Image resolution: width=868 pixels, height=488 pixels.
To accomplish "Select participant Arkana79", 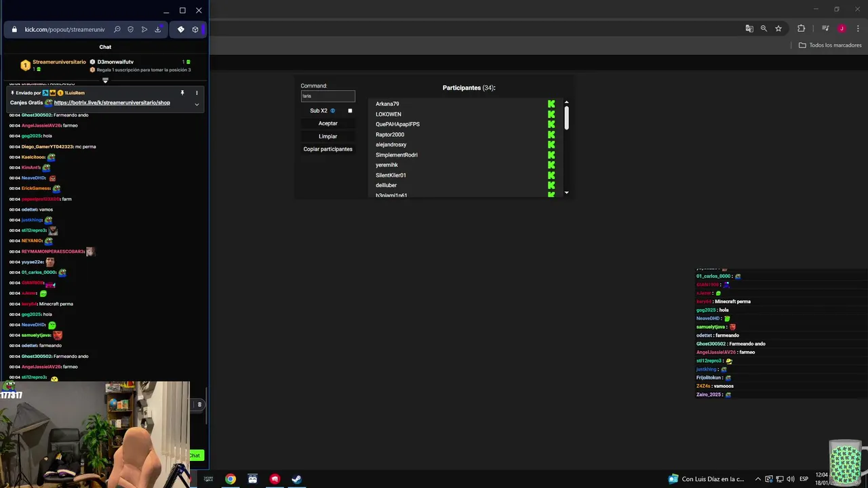I will (x=387, y=104).
